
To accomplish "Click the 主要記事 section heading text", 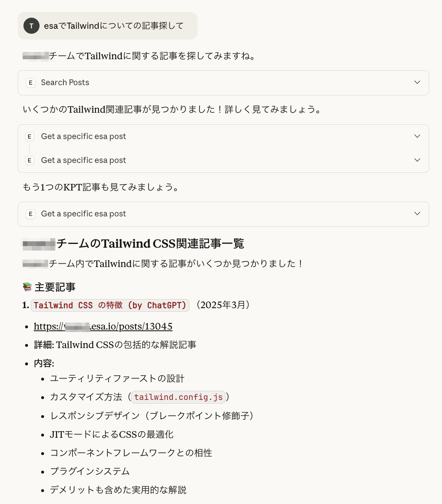I will pos(55,287).
